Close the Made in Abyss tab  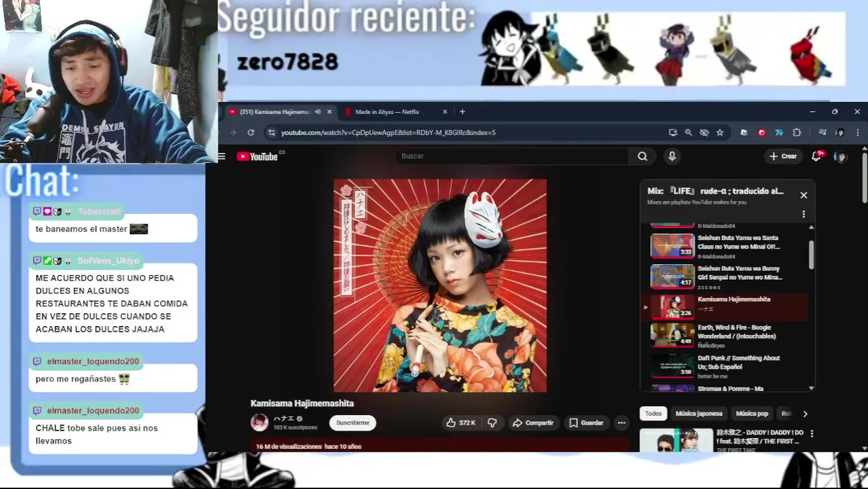[445, 112]
